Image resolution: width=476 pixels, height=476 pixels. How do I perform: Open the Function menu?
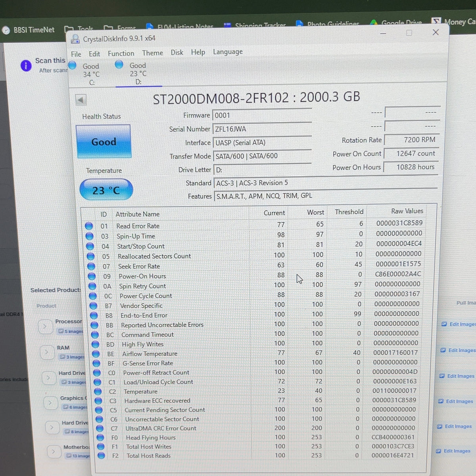point(121,53)
